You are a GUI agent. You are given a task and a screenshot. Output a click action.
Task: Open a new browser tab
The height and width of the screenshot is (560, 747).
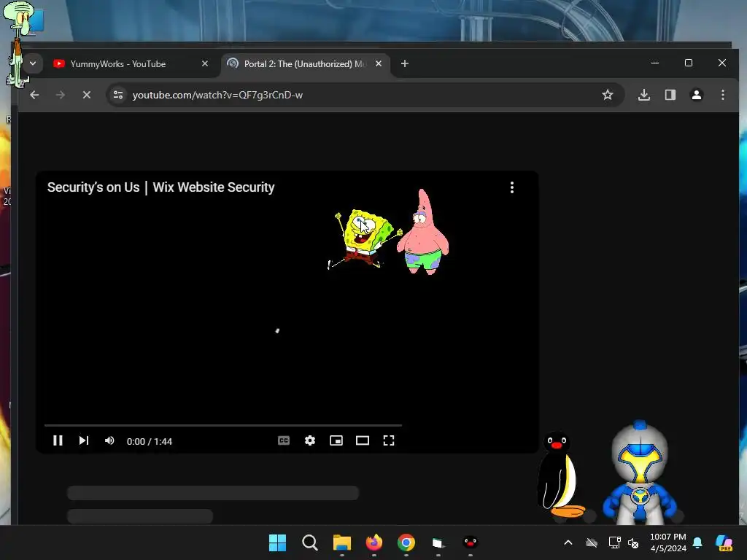(404, 63)
